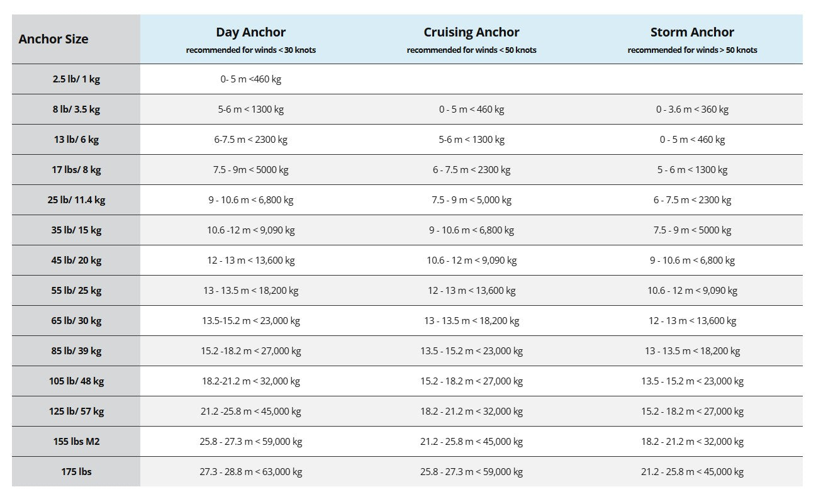This screenshot has width=816, height=504.
Task: Select the 13 lb/ 6 kg anchor size
Action: (76, 140)
